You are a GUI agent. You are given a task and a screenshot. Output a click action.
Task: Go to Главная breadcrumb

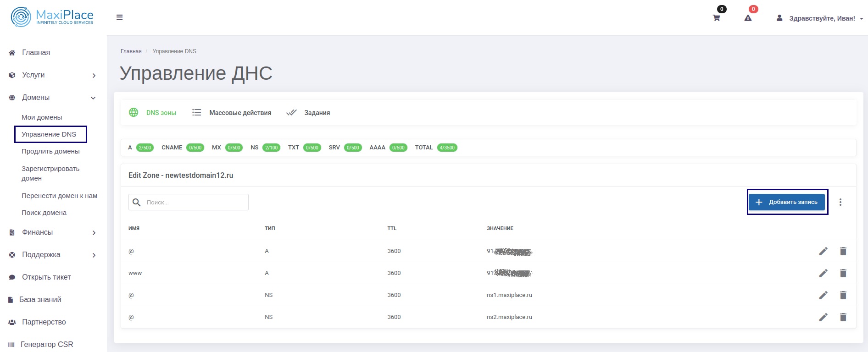tap(131, 51)
